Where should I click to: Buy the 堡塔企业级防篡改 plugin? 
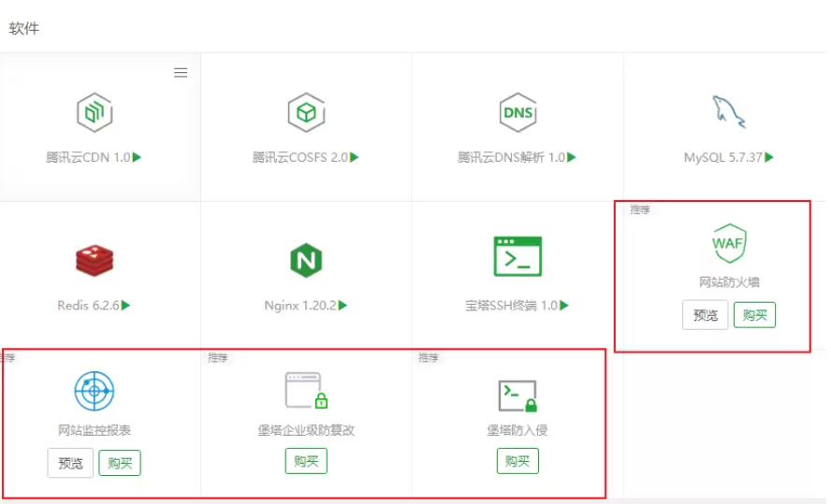(306, 461)
